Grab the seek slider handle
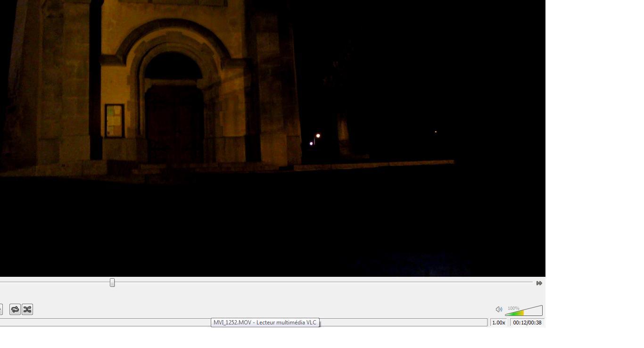 (112, 282)
